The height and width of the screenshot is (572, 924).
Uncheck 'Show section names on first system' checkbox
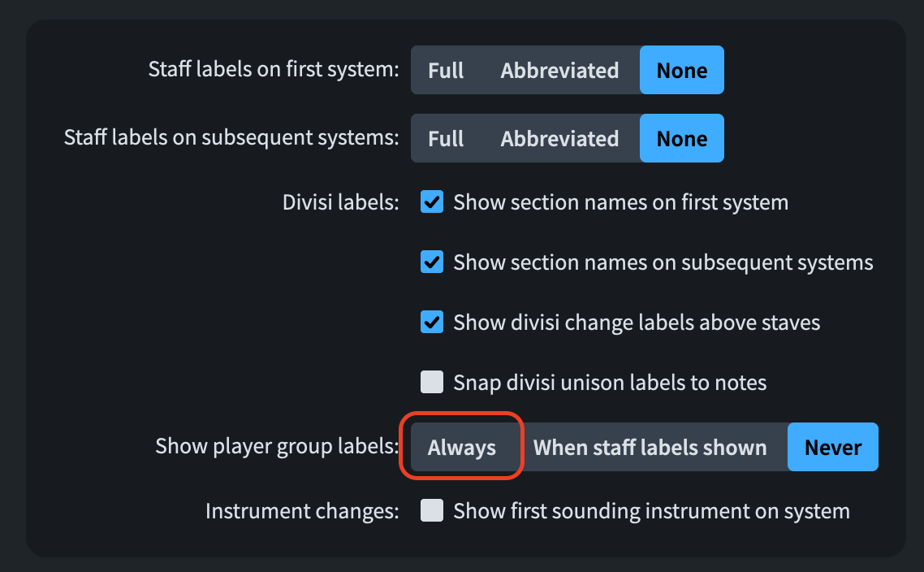[x=432, y=202]
